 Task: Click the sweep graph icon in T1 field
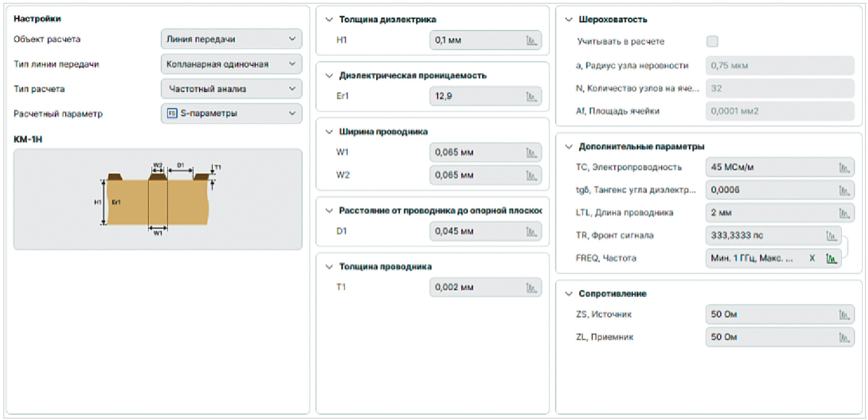[x=531, y=287]
